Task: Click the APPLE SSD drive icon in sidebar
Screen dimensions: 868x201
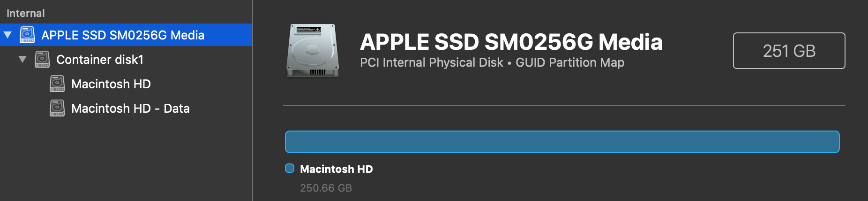Action: (27, 35)
